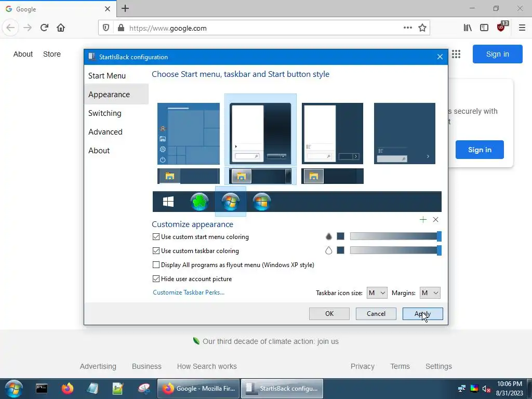The height and width of the screenshot is (399, 532).
Task: Choose the green clover Start orb
Action: [x=199, y=202]
